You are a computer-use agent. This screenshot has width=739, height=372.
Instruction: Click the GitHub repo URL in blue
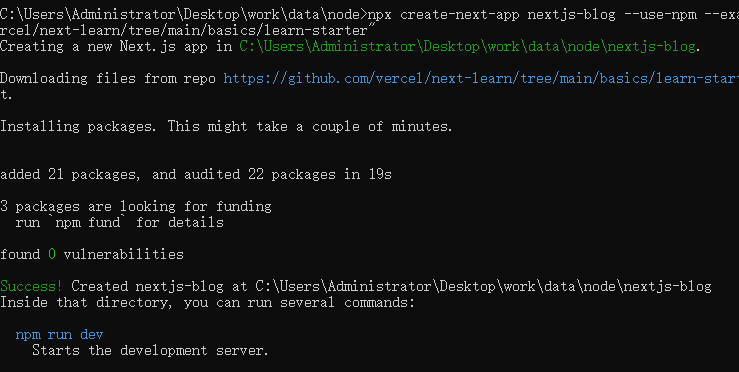pyautogui.click(x=481, y=78)
